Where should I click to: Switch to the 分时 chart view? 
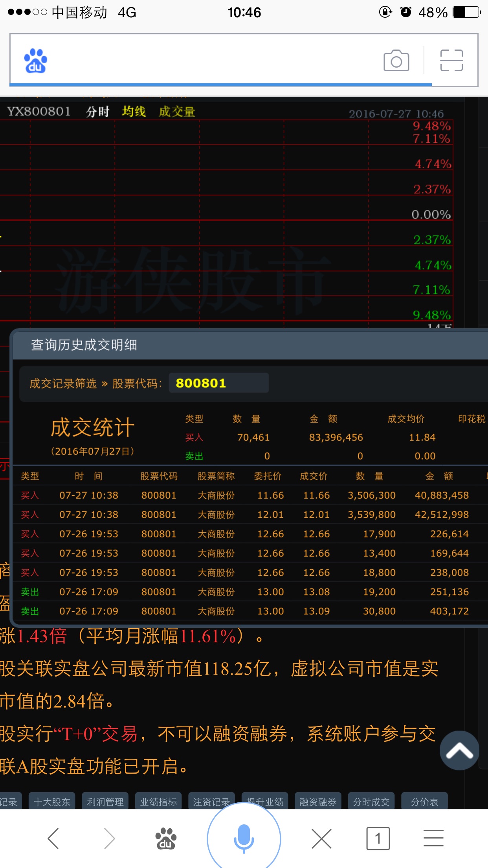click(97, 112)
